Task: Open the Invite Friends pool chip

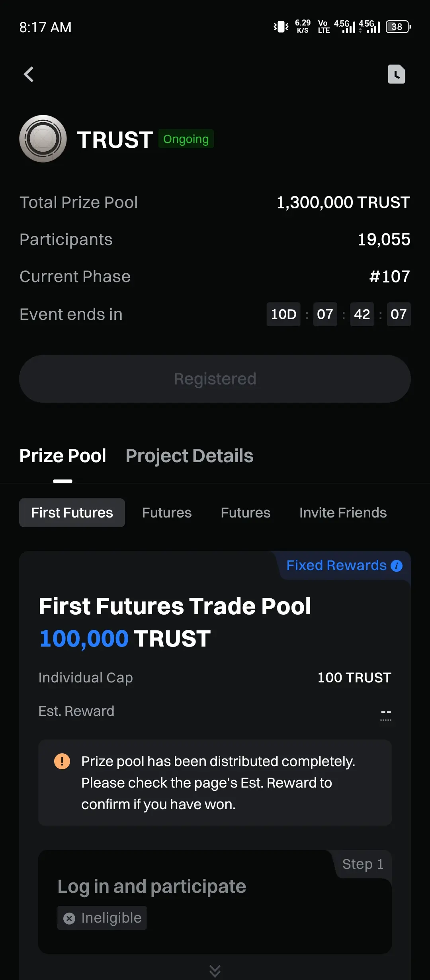Action: click(343, 513)
